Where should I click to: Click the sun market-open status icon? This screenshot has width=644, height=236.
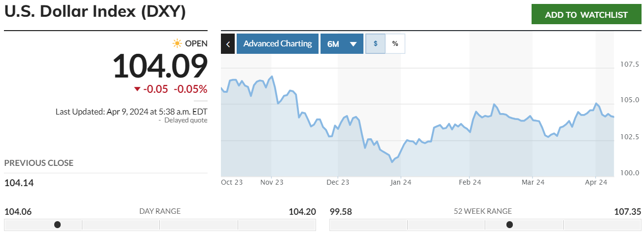coord(177,43)
